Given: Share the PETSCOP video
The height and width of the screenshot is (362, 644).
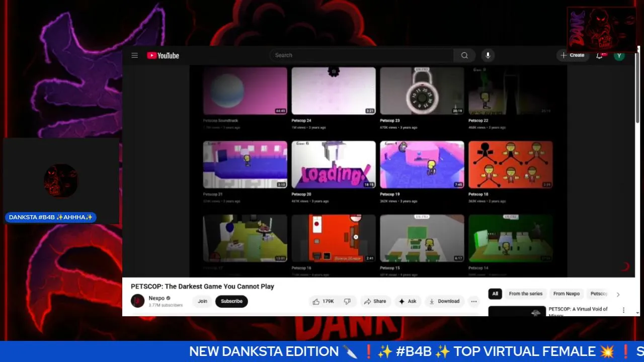Looking at the screenshot, I should pyautogui.click(x=375, y=301).
